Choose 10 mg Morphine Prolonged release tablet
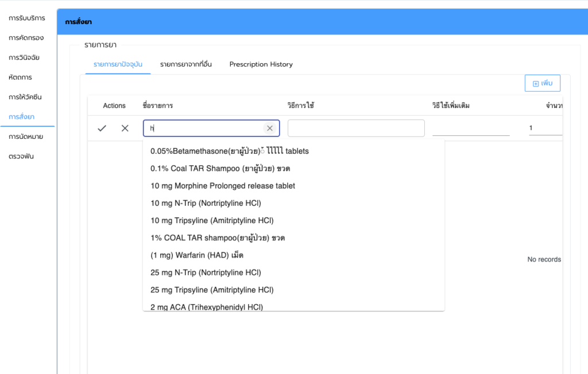The width and height of the screenshot is (588, 374). pyautogui.click(x=223, y=186)
